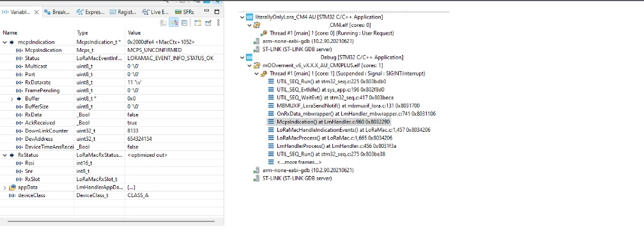Collapse the _CM4.elf process node
Image resolution: width=644 pixels, height=233 pixels.
tap(249, 26)
